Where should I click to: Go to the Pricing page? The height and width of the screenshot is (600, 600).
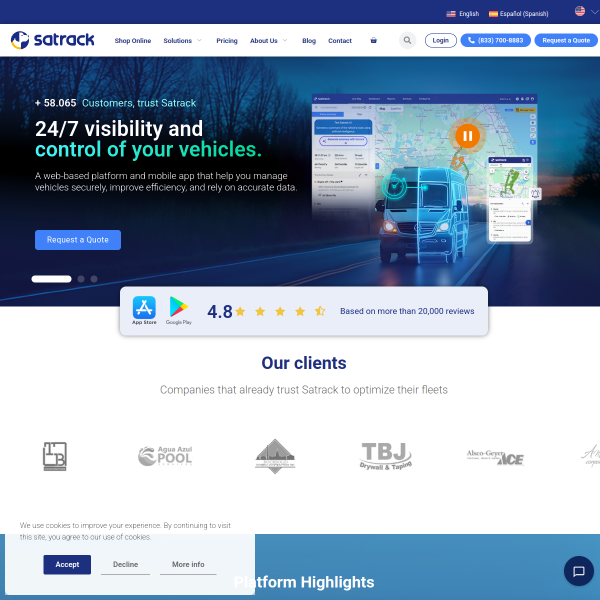coord(227,41)
